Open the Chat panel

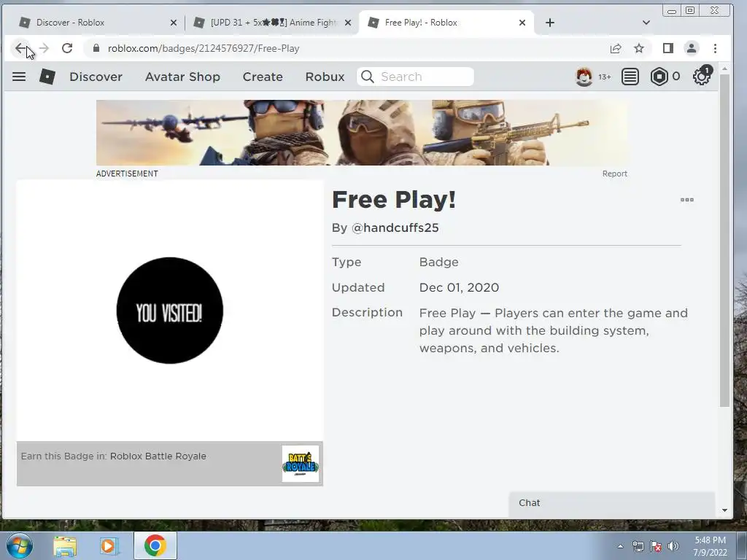coord(612,503)
